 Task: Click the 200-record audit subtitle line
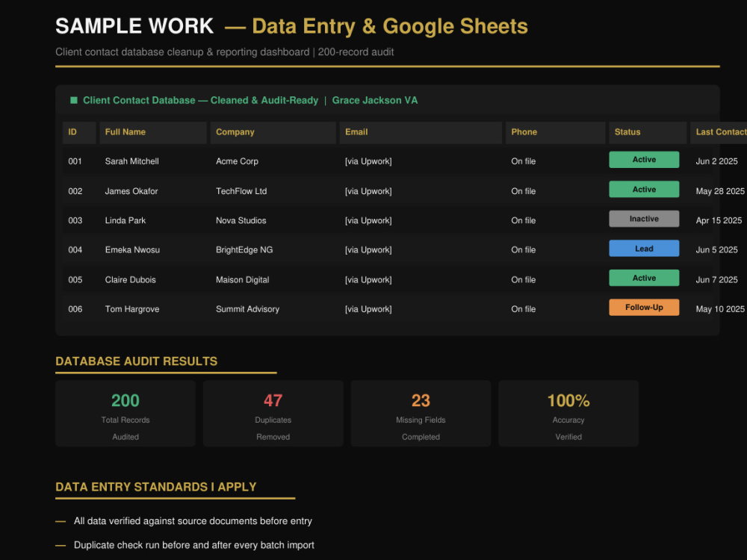tap(224, 52)
